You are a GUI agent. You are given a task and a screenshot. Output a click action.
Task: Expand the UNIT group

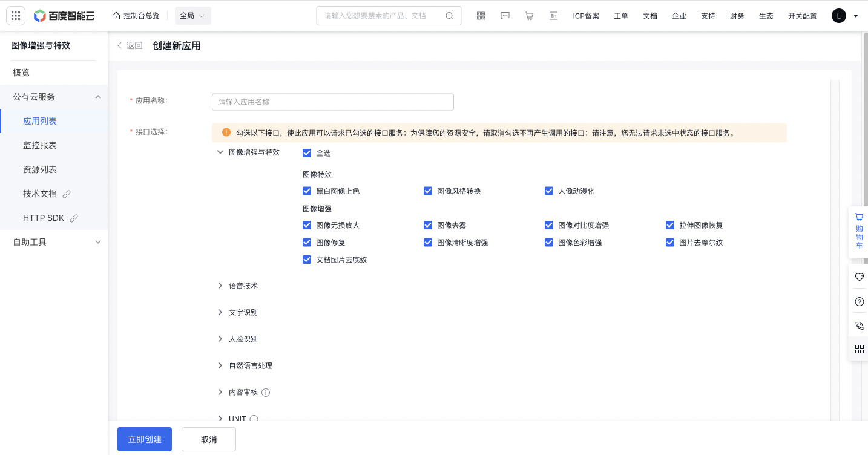point(220,419)
